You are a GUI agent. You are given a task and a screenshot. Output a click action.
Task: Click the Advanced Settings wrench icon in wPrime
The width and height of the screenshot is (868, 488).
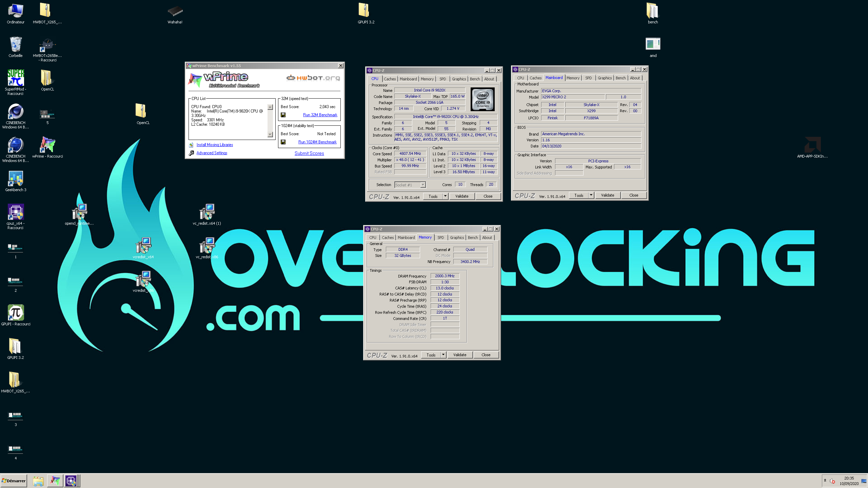191,153
